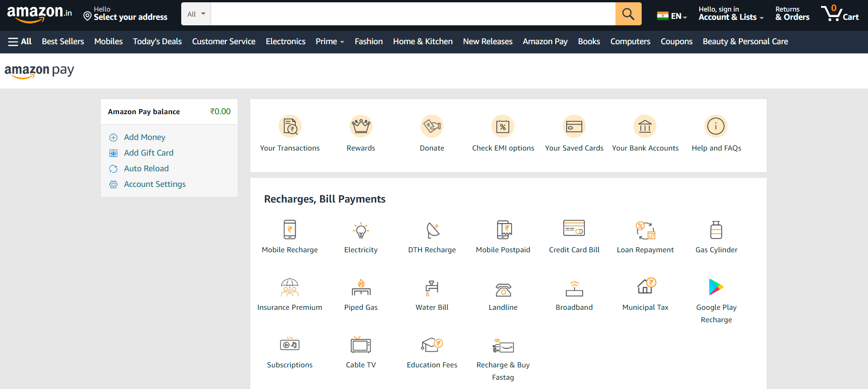Click the Amazon Pay balance label
This screenshot has height=389, width=868.
click(x=144, y=111)
